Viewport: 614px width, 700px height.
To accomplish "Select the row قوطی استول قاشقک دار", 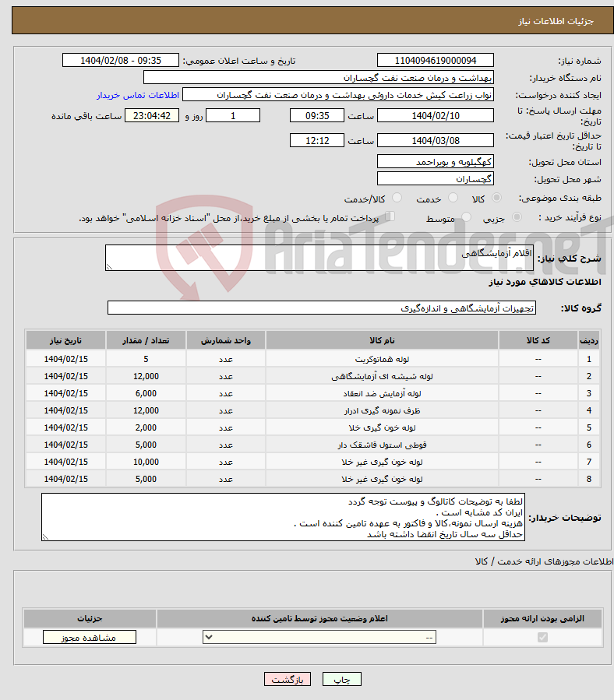I will [x=313, y=445].
